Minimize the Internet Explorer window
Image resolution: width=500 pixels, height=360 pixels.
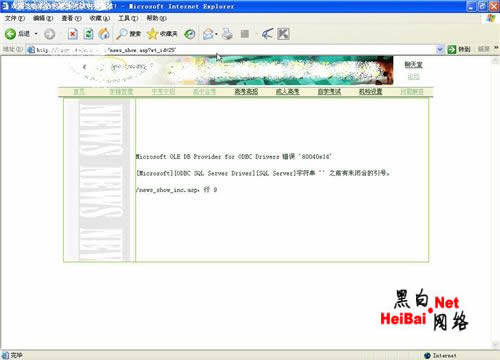pos(472,6)
